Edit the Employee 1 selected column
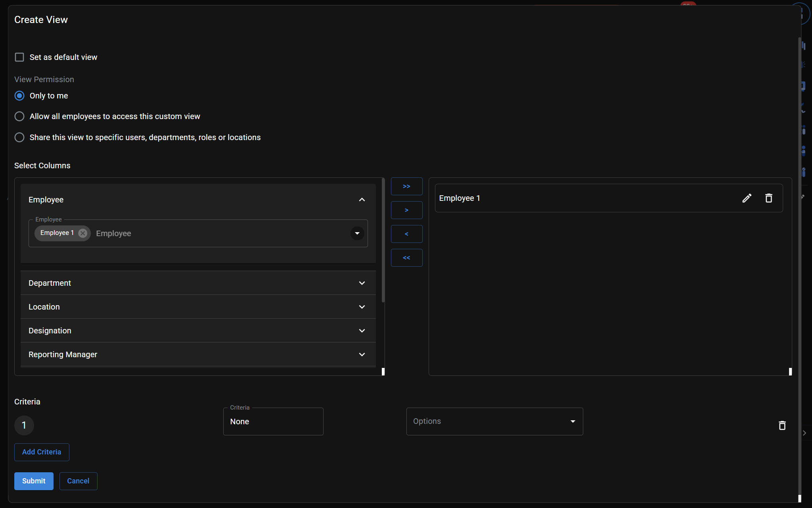812x508 pixels. point(747,198)
